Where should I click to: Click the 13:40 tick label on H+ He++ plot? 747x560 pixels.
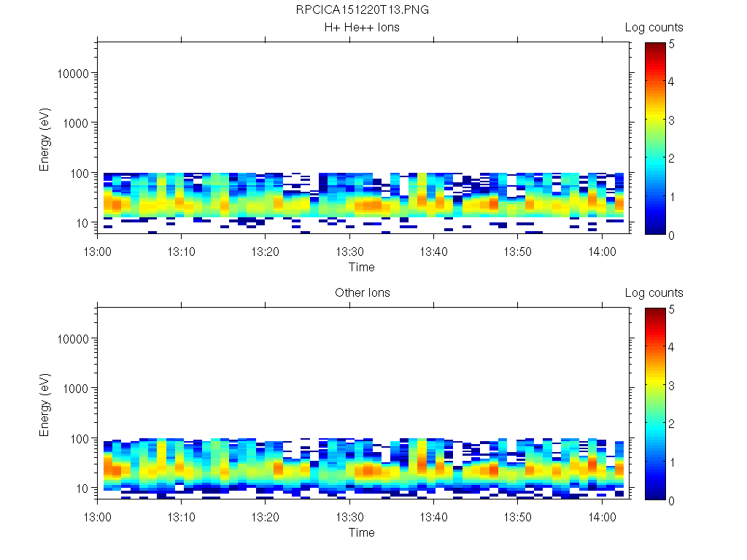(433, 252)
